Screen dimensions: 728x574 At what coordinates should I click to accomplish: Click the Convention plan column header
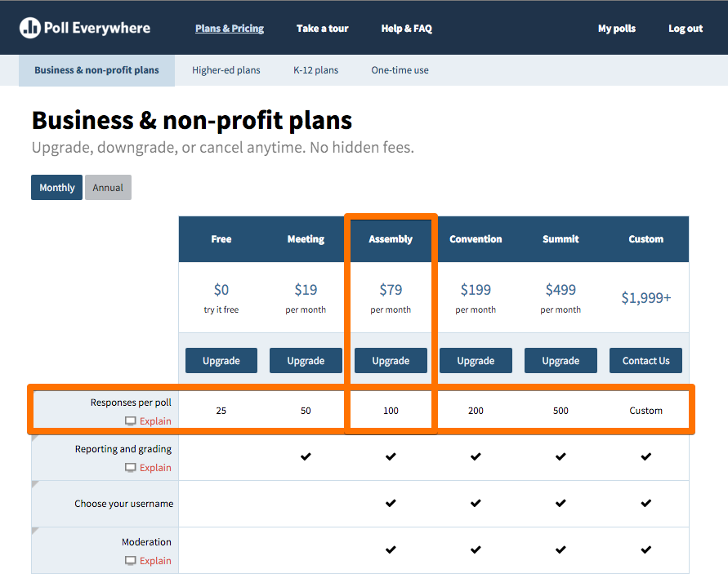(x=476, y=239)
